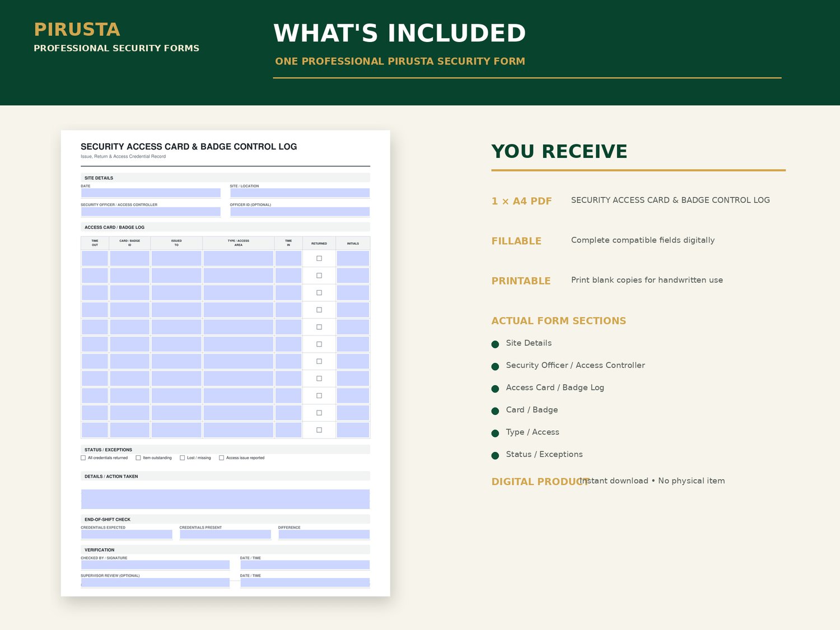Click the Difference field
The height and width of the screenshot is (630, 840).
[324, 534]
